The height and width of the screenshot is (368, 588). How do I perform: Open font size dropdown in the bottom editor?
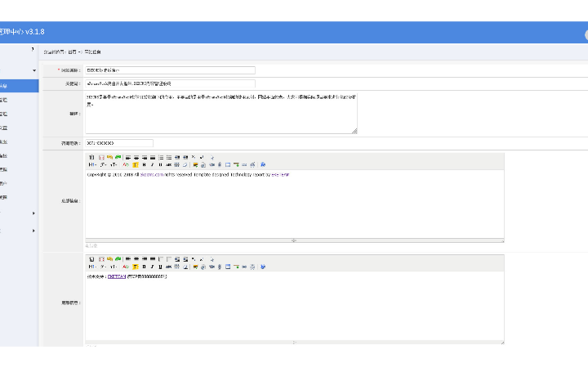point(114,267)
